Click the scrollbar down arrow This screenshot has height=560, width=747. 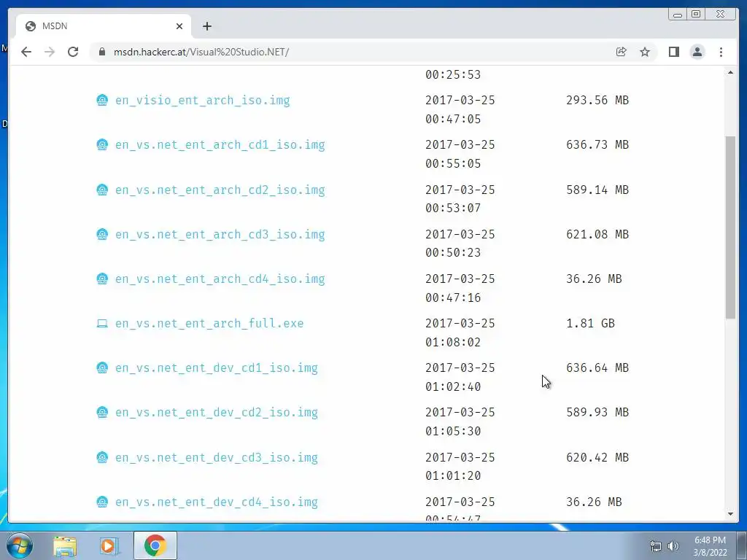[x=730, y=514]
